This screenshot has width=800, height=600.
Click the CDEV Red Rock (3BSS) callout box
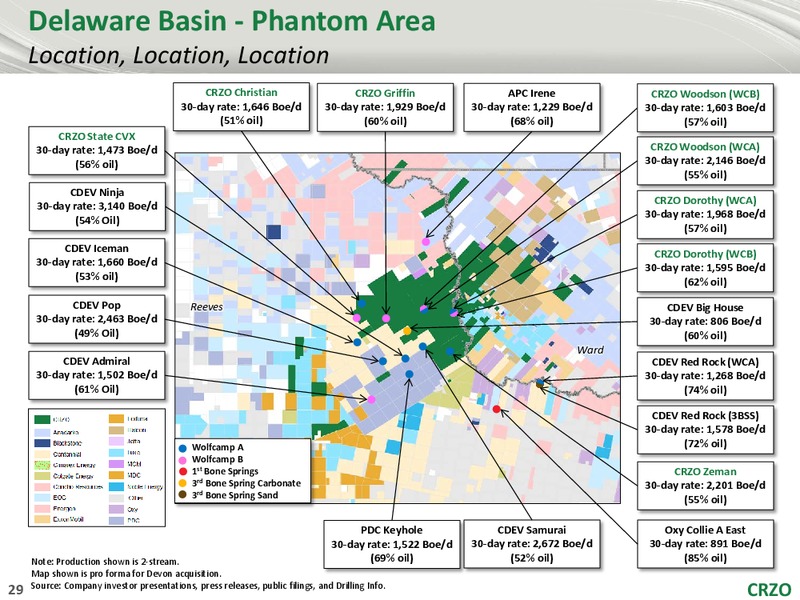705,430
